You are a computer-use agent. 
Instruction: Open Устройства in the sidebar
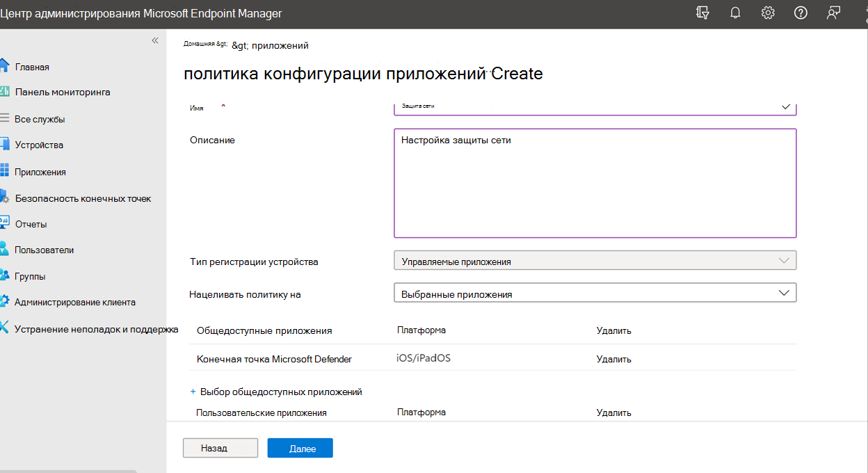point(39,145)
